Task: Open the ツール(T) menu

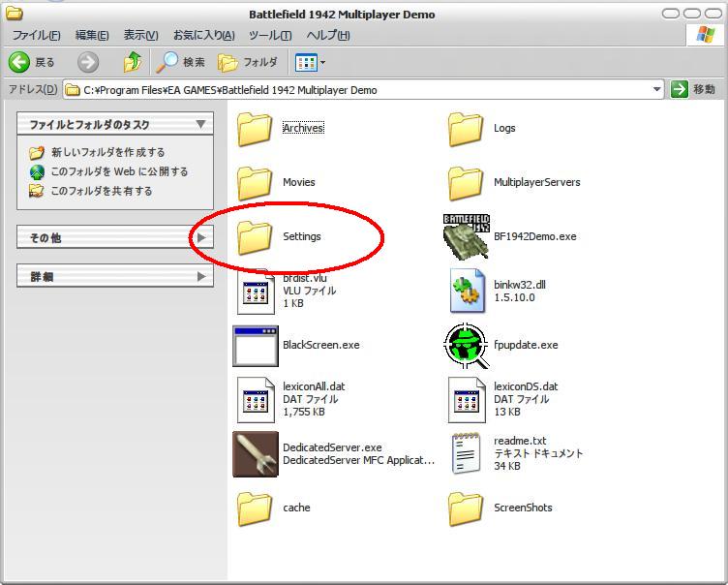Action: click(x=270, y=35)
